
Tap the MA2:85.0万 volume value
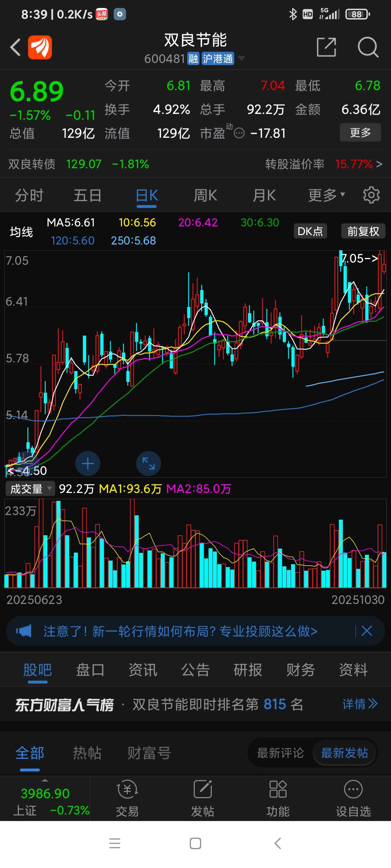coord(198,489)
